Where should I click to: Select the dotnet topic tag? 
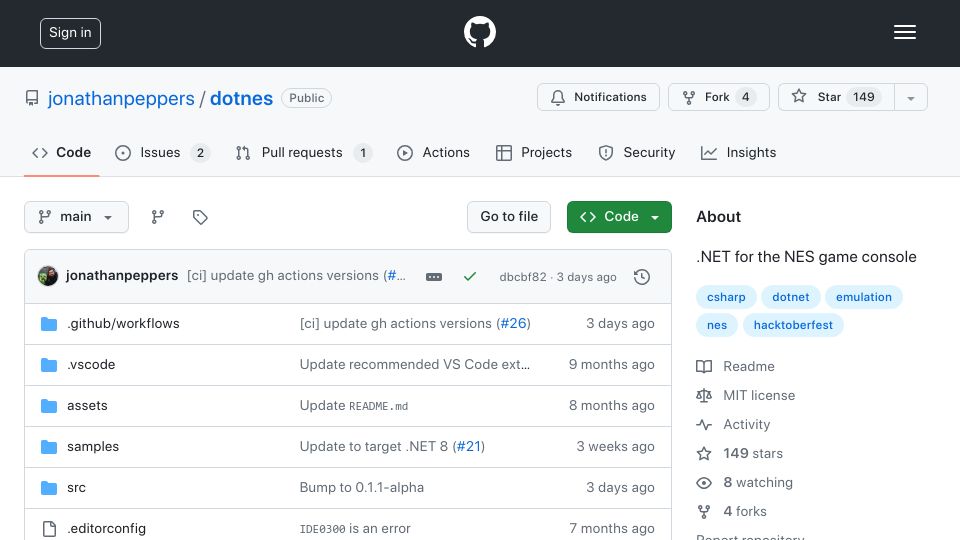point(790,297)
